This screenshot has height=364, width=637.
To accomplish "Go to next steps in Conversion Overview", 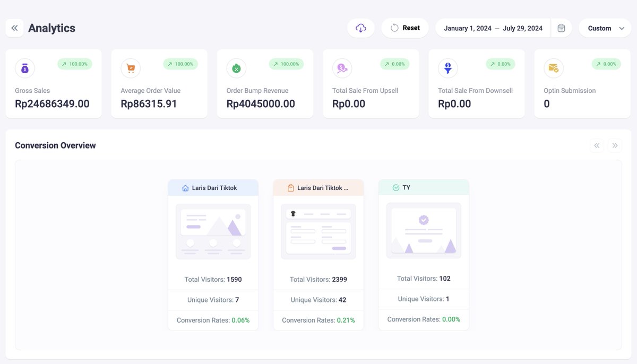I will click(x=615, y=145).
